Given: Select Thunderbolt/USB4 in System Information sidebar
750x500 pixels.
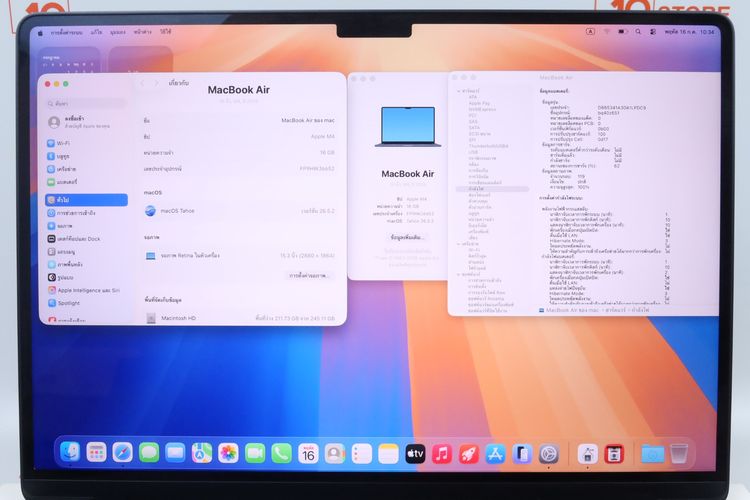Looking at the screenshot, I should [x=488, y=146].
